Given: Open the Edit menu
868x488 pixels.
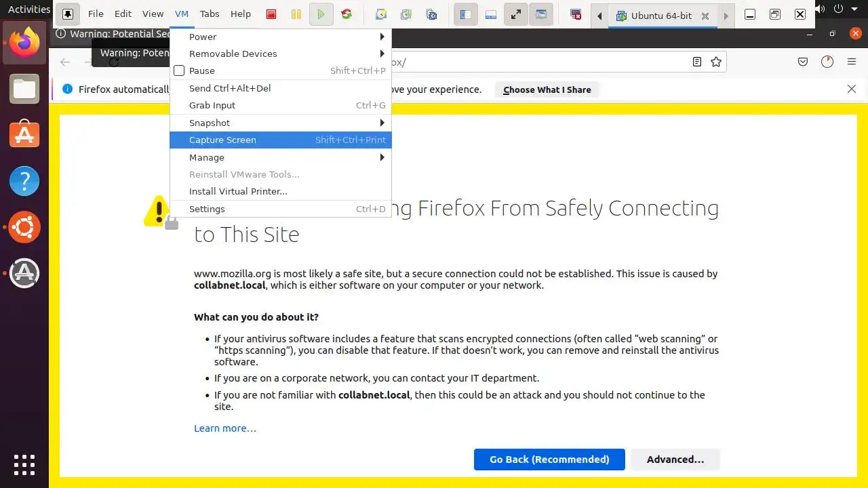Looking at the screenshot, I should (123, 14).
